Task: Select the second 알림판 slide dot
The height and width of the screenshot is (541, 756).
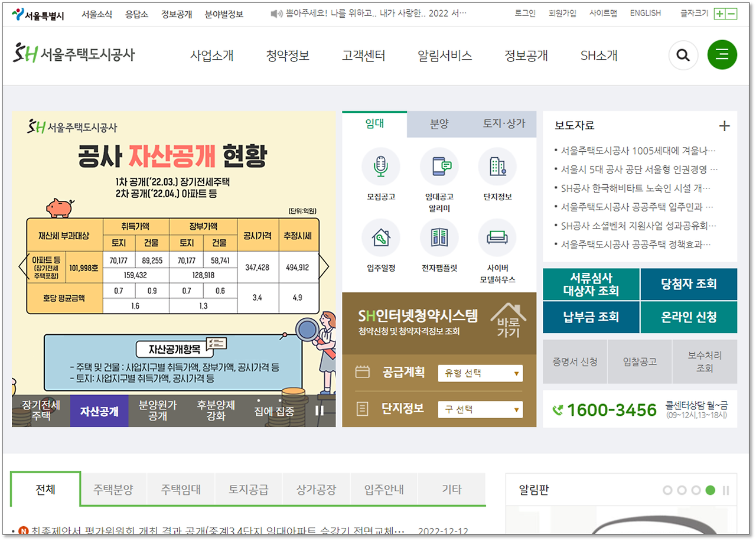Action: click(682, 490)
